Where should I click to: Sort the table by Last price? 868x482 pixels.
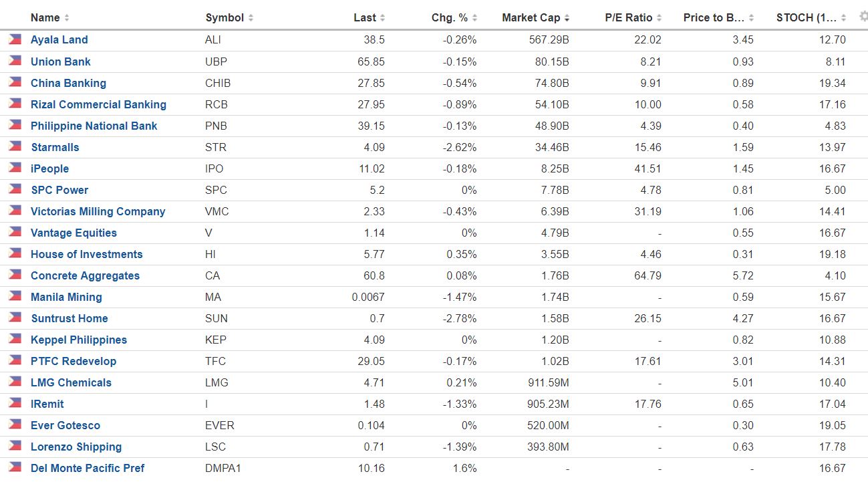[382, 17]
